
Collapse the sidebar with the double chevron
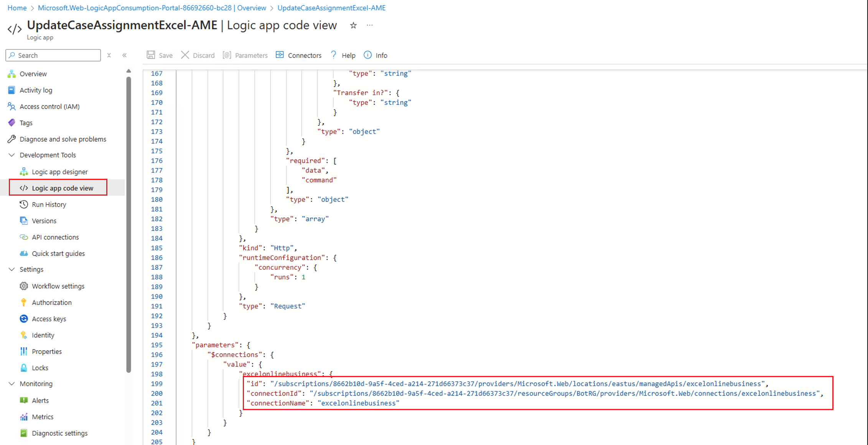(125, 55)
